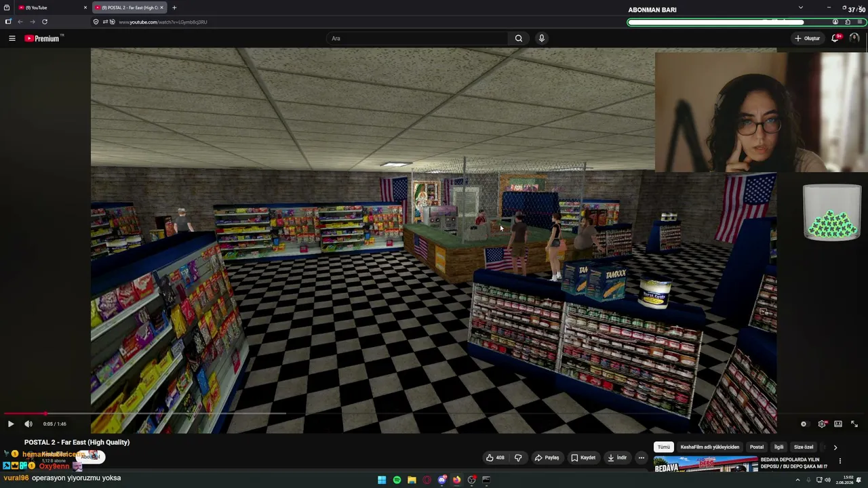Open the workspaces icon beside the back arrow
Screen dimensions: 868x488
coord(8,22)
